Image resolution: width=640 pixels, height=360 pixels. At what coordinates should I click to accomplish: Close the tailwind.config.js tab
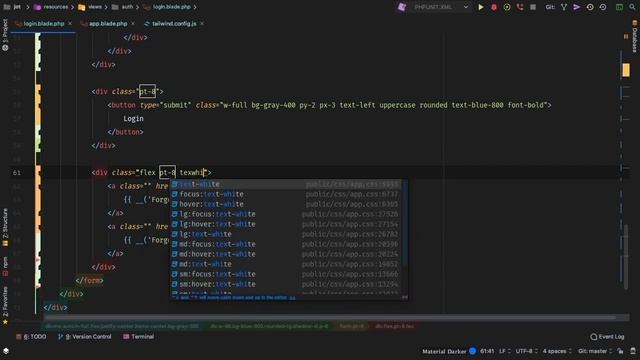click(x=202, y=24)
